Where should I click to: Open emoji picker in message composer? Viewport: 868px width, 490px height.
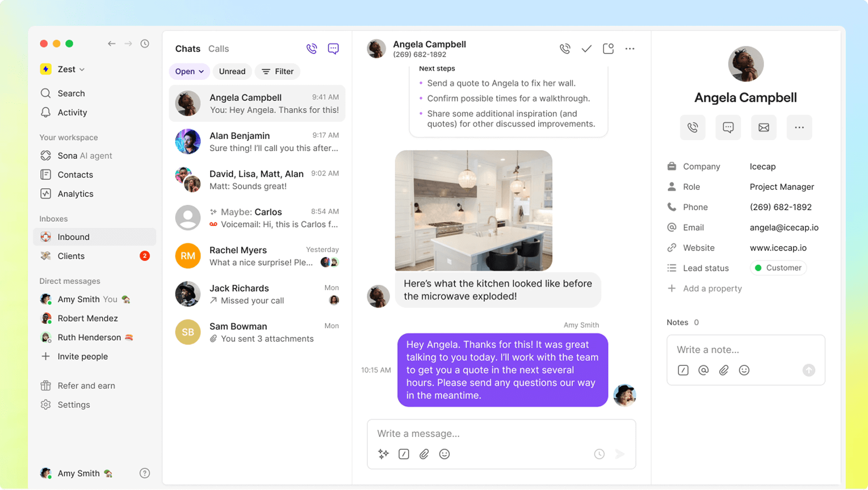tap(444, 454)
